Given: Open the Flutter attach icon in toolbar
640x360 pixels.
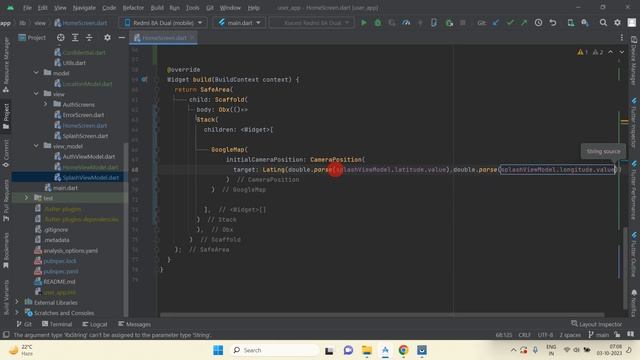Looking at the screenshot, I should (x=433, y=23).
